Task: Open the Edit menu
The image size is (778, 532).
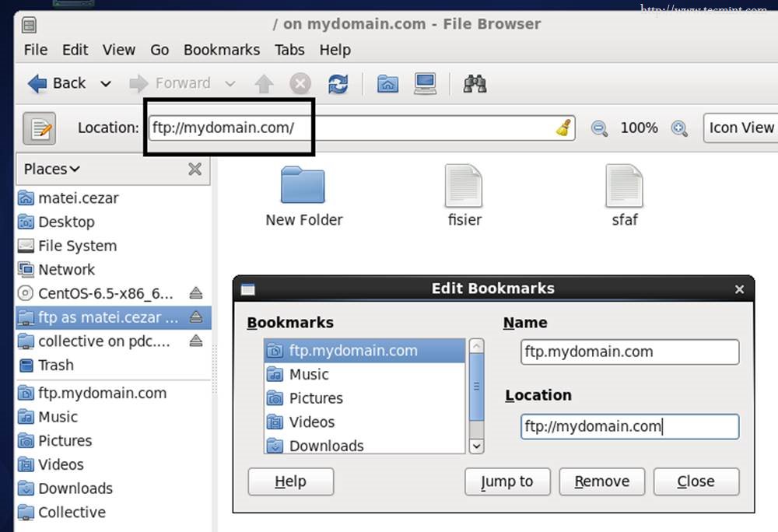Action: tap(75, 50)
